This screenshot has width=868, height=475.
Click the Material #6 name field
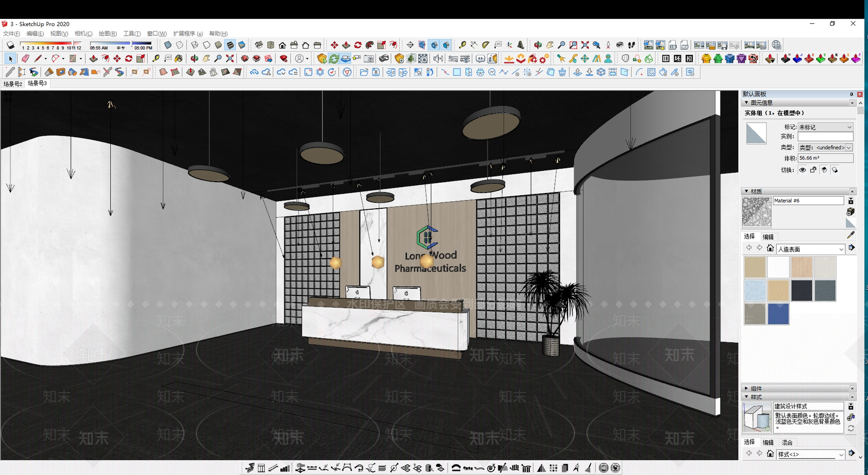click(808, 201)
